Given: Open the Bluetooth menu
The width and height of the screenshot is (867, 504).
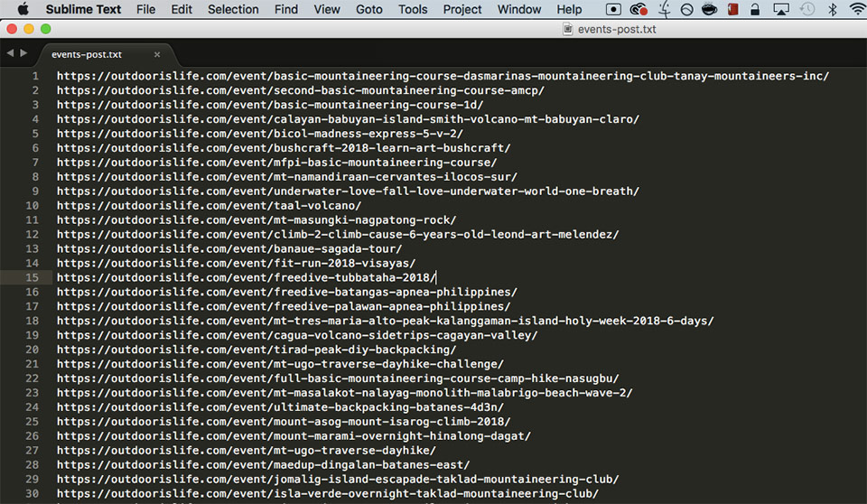Looking at the screenshot, I should (x=832, y=9).
